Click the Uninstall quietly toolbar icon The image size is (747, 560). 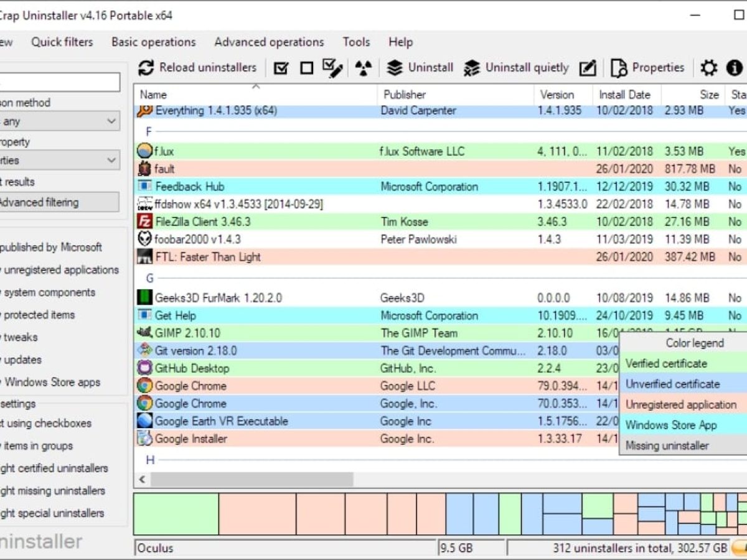[x=472, y=68]
